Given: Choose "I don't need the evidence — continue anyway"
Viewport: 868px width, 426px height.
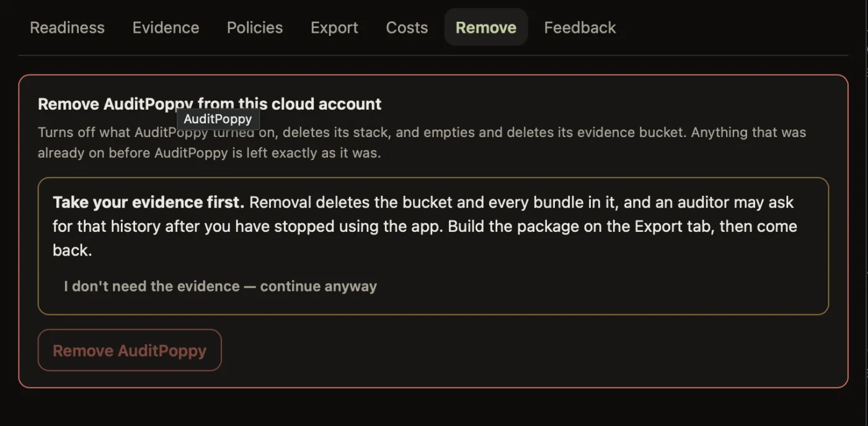Looking at the screenshot, I should [x=220, y=286].
